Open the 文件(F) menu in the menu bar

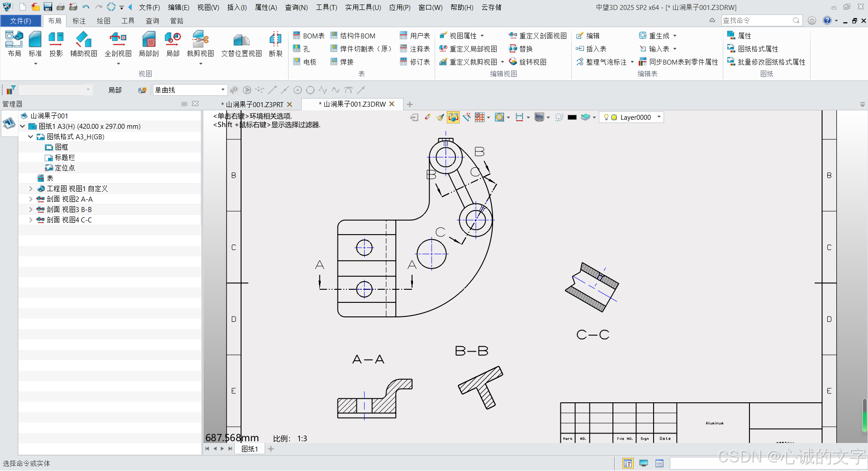149,7
